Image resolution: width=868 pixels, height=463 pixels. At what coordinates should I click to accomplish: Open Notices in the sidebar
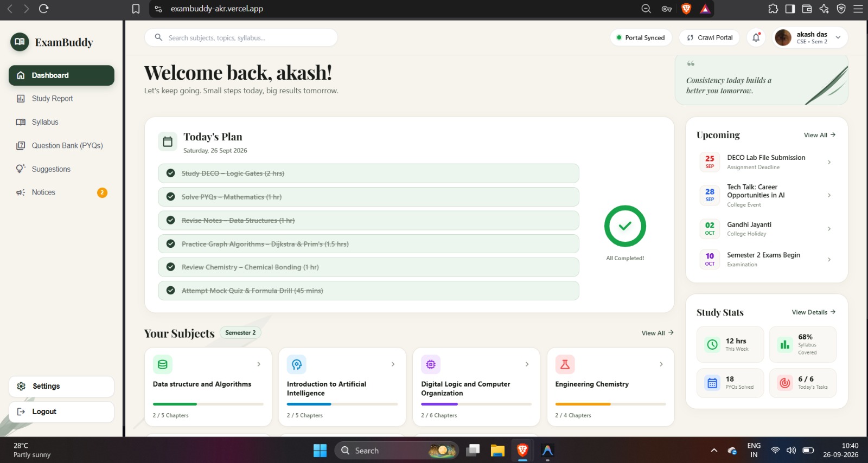tap(61, 192)
